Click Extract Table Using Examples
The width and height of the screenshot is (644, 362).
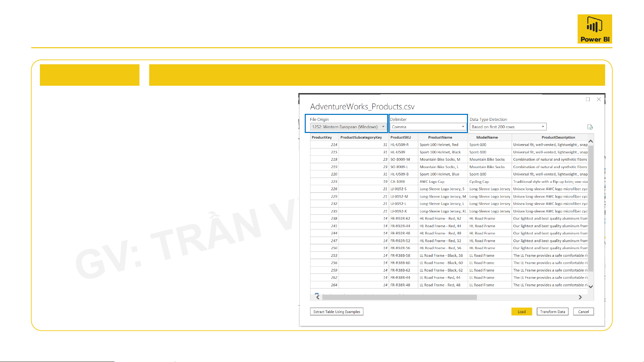pyautogui.click(x=337, y=312)
